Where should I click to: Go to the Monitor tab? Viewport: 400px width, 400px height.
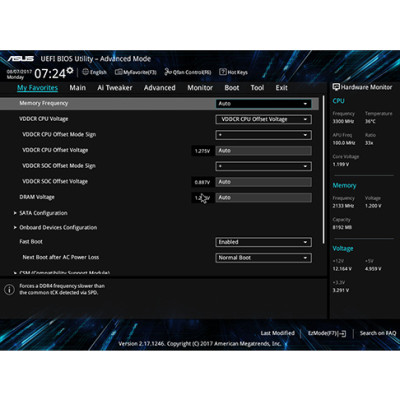pos(200,88)
